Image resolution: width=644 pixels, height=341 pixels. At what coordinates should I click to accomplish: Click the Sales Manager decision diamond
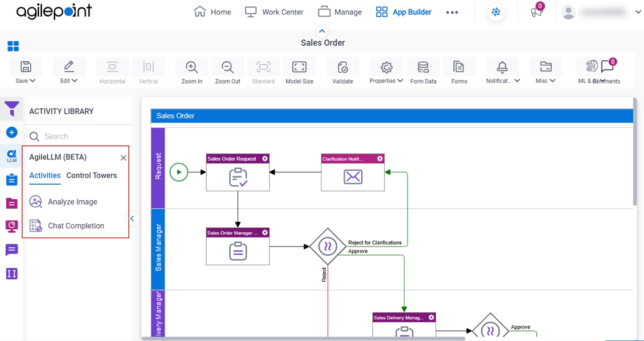pos(328,246)
